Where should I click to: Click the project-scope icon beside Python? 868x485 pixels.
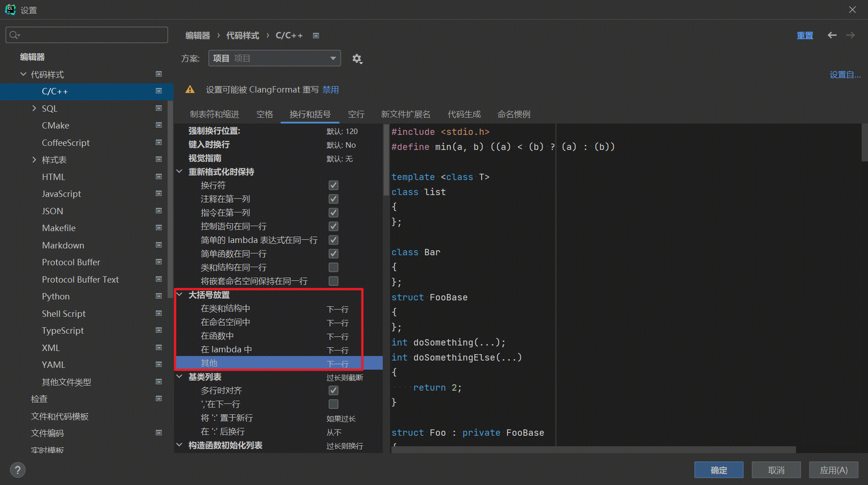tap(159, 296)
